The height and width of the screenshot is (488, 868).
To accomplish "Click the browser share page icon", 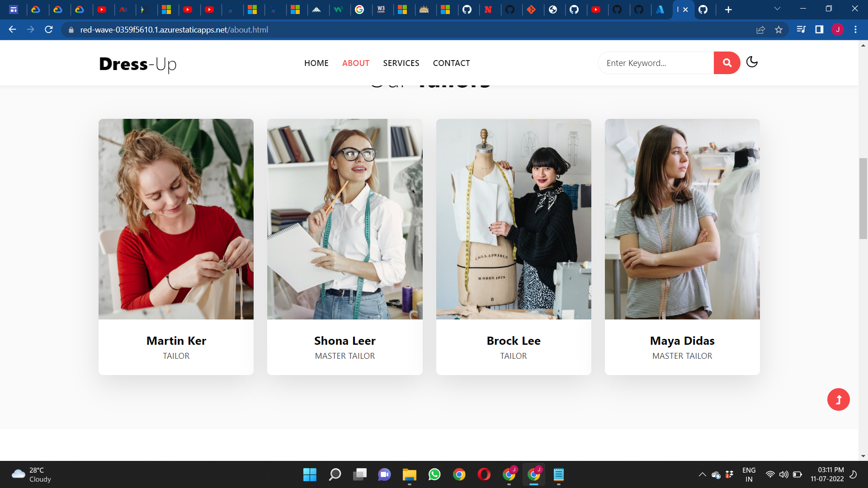I will [760, 30].
